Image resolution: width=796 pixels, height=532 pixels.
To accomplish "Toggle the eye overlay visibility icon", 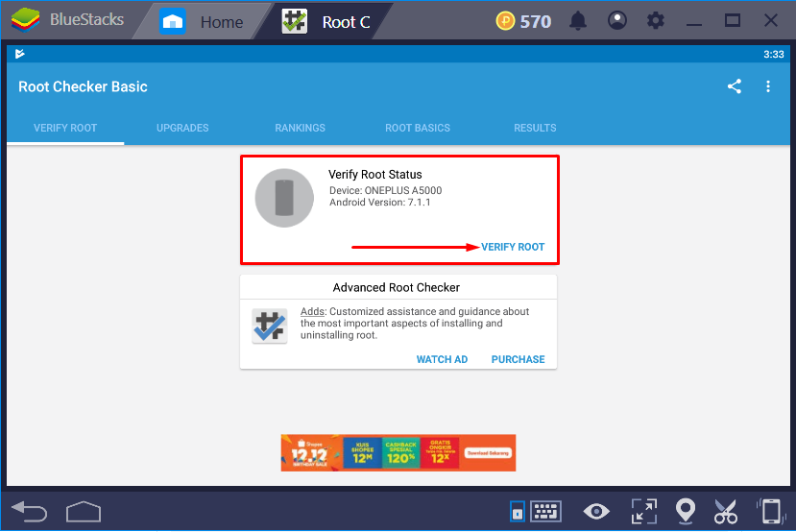I will tap(596, 511).
